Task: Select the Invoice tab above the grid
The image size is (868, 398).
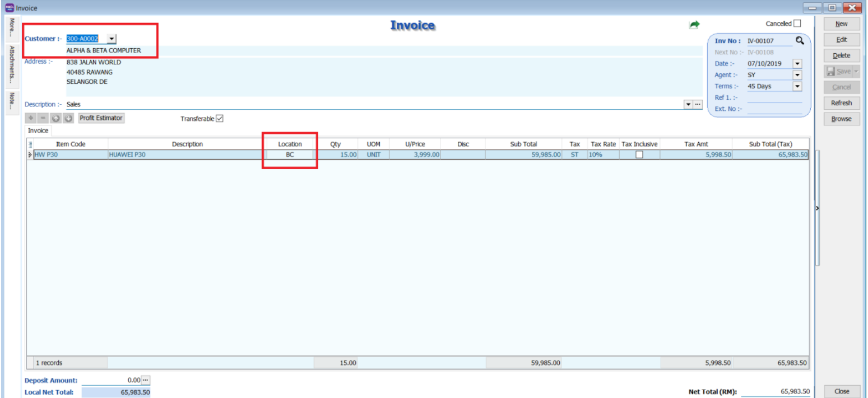Action: [38, 130]
